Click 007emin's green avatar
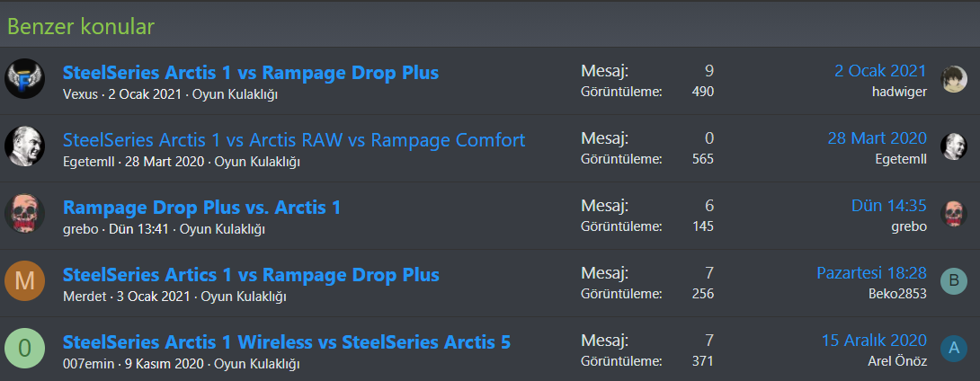 24,349
